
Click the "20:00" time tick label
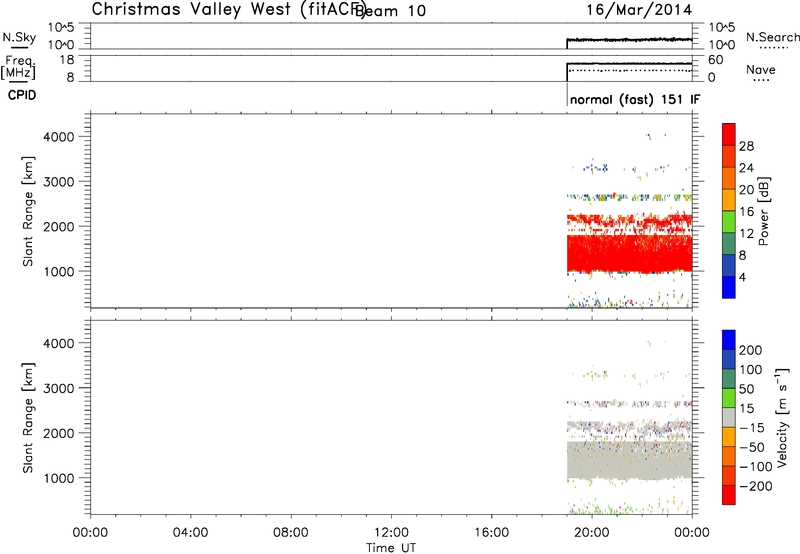pos(592,533)
